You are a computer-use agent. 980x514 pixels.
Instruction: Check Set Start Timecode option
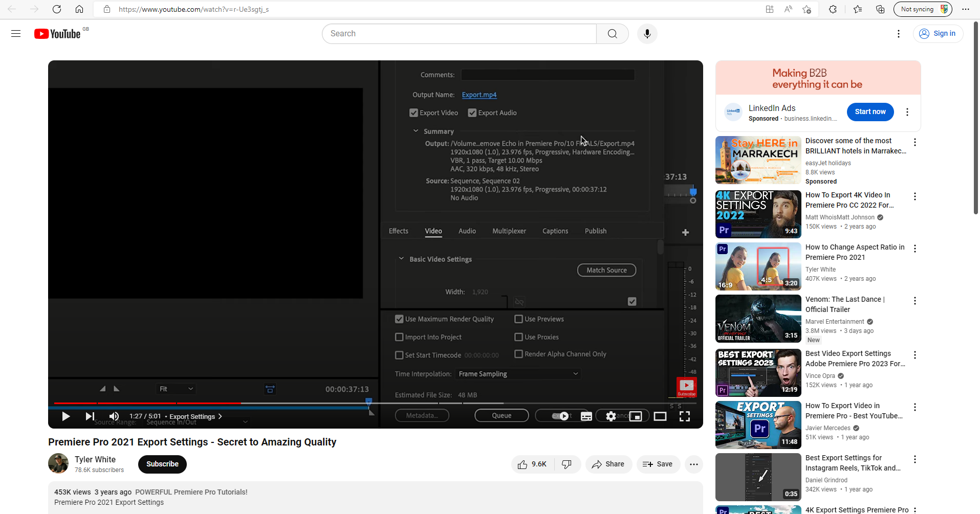point(399,355)
